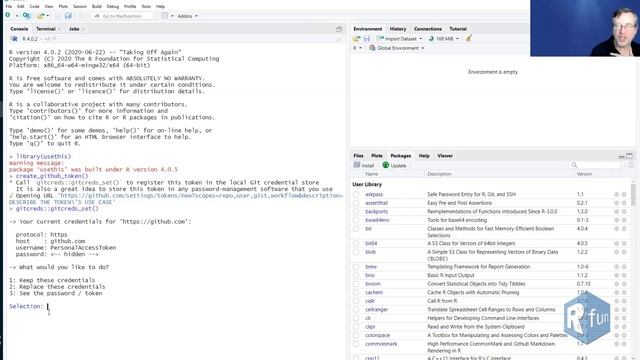Open the Import Dataset dropdown
The height and width of the screenshot is (360, 640).
(x=400, y=38)
